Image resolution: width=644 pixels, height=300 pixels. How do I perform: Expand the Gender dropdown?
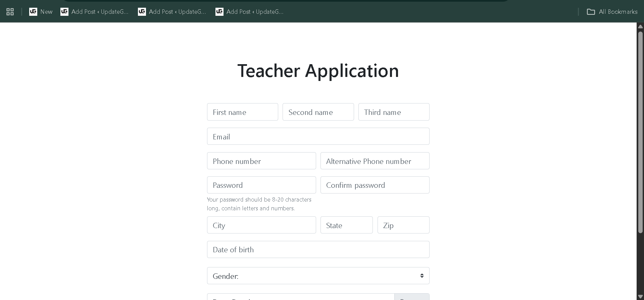pyautogui.click(x=318, y=276)
